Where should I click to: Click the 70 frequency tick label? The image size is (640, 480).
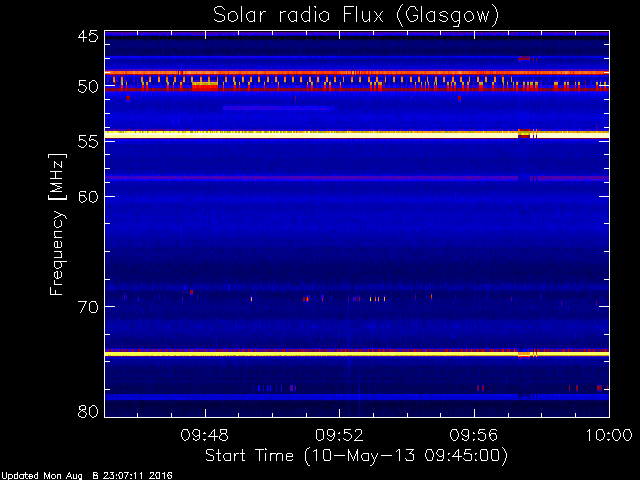88,307
